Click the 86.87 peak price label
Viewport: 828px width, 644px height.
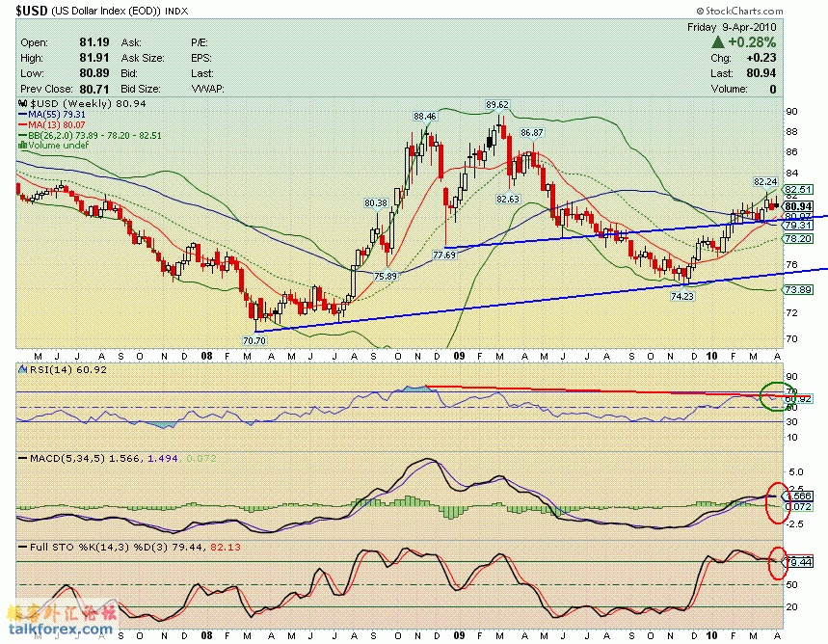(x=532, y=133)
